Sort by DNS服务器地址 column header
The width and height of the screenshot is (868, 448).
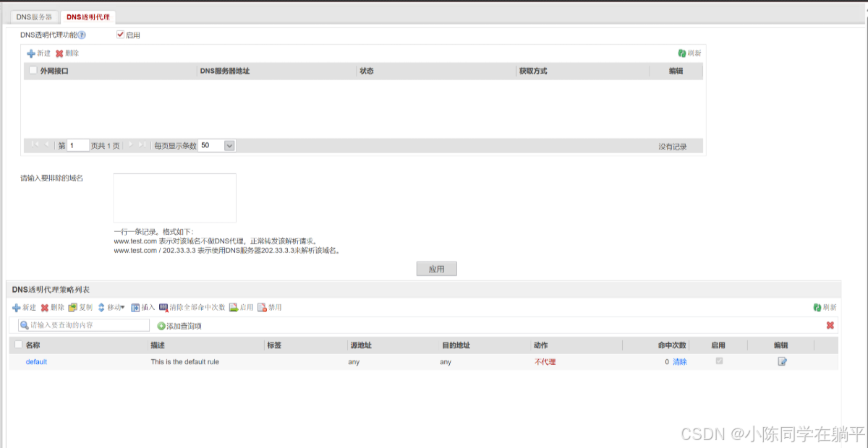(x=225, y=72)
